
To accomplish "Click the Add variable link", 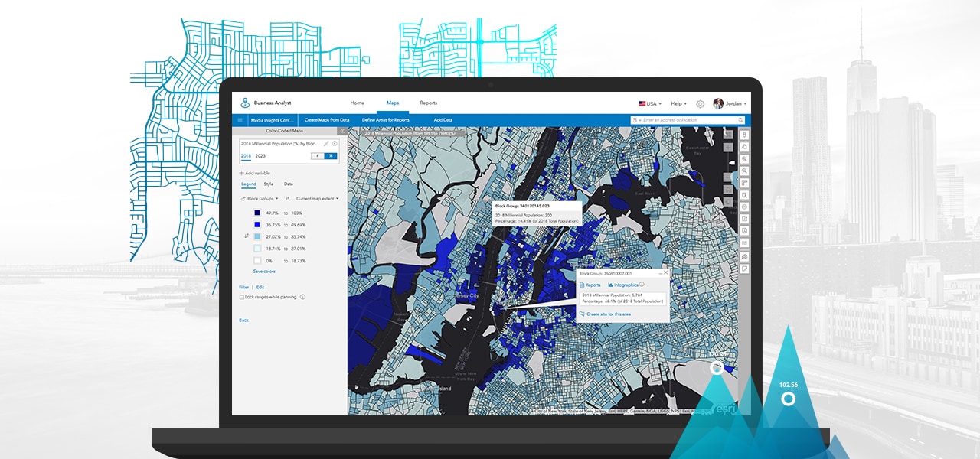I will [x=255, y=173].
